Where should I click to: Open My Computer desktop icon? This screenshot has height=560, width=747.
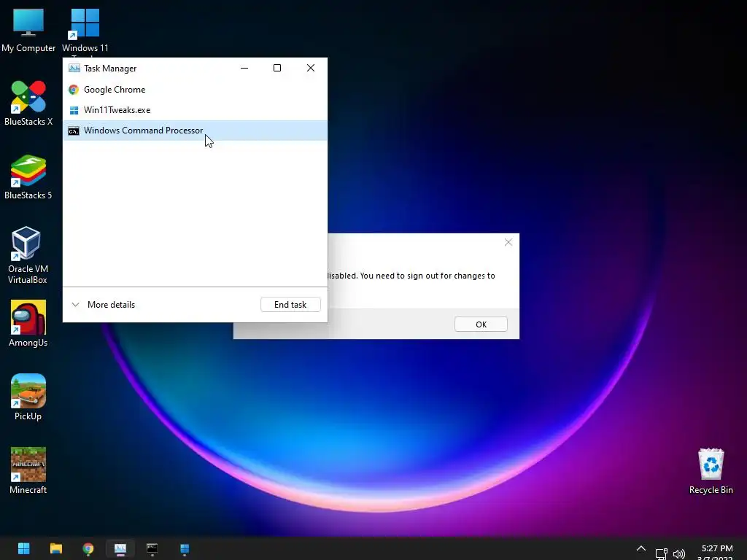28,30
